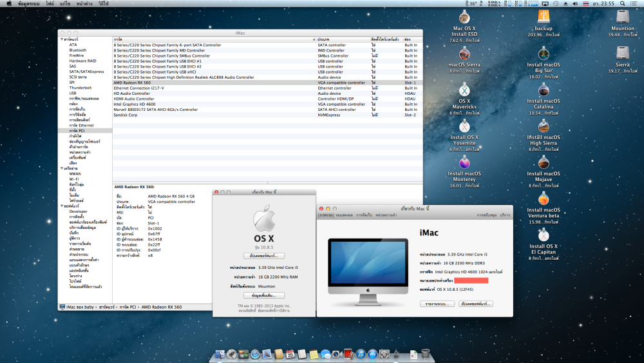Select Thunderbolt in hardware sidebar
Screen dimensions: 644x363
coord(80,88)
